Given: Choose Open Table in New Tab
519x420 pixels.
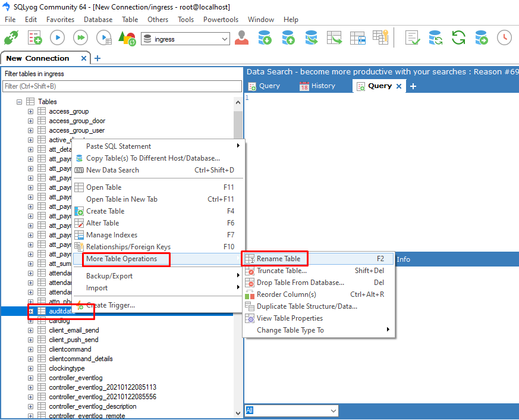Looking at the screenshot, I should click(x=158, y=199).
